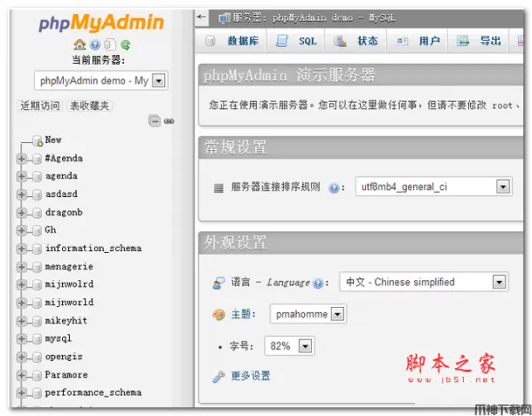Open the home icon in sidebar
Screen dimensions: 532x416
(x=80, y=44)
